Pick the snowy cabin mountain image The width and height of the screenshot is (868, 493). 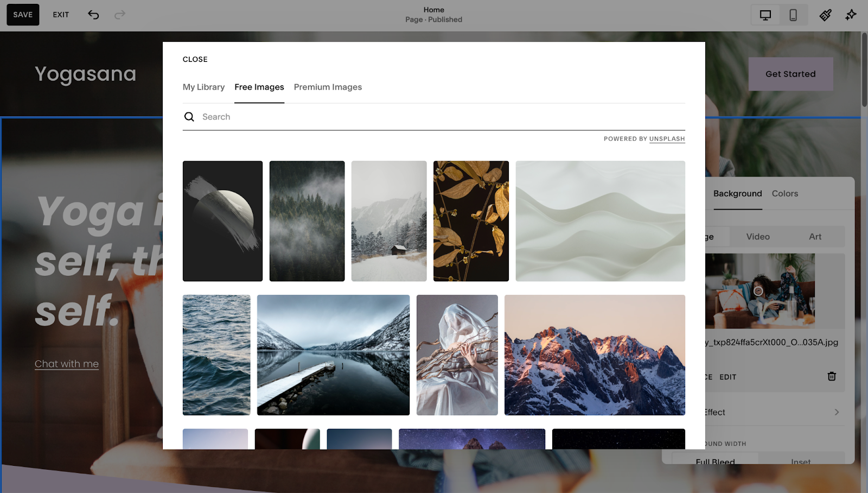click(389, 221)
